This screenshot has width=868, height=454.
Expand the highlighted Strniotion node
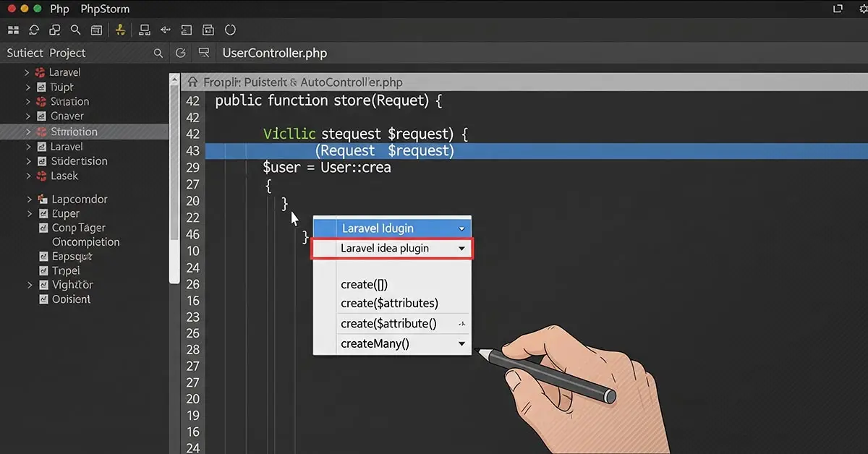[x=27, y=132]
